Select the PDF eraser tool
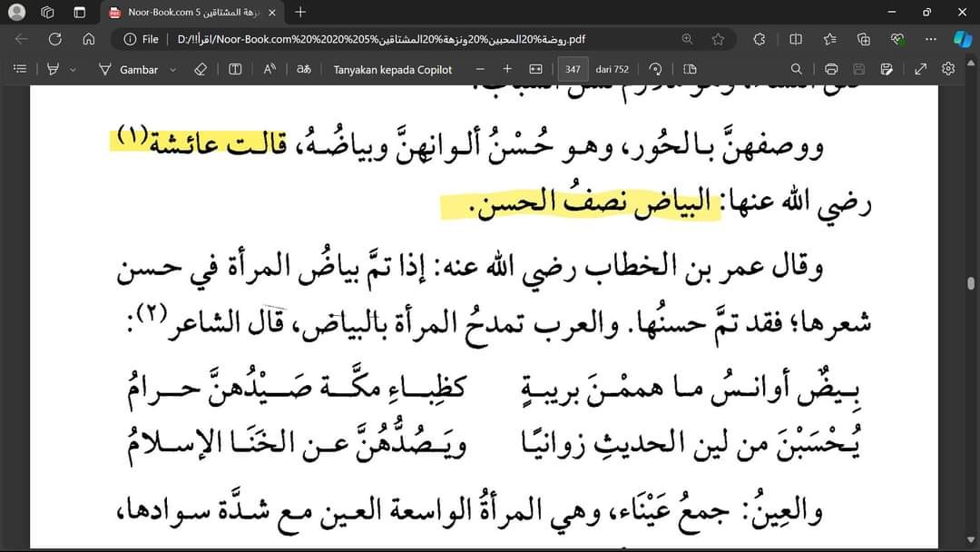The height and width of the screenshot is (552, 980). [x=201, y=69]
